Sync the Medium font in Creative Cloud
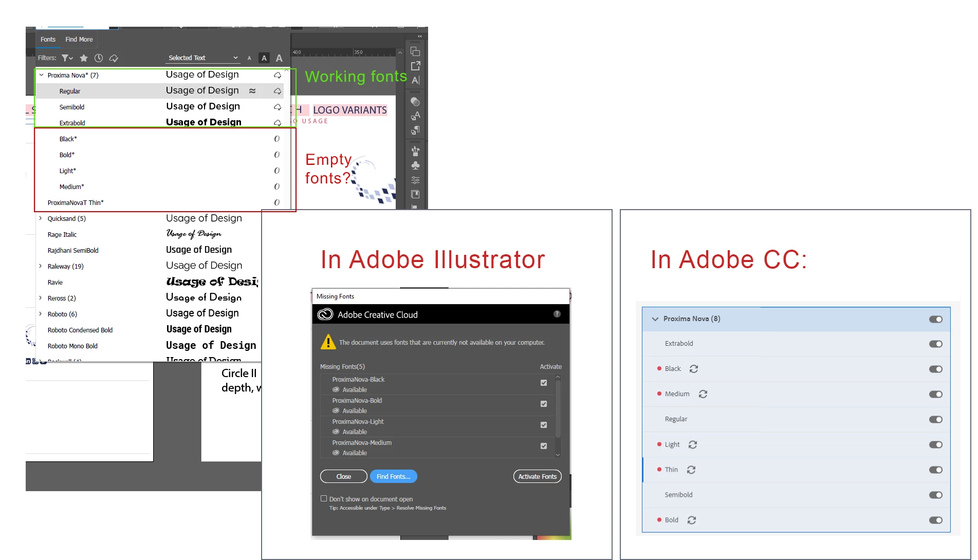The width and height of the screenshot is (978, 560). point(703,394)
